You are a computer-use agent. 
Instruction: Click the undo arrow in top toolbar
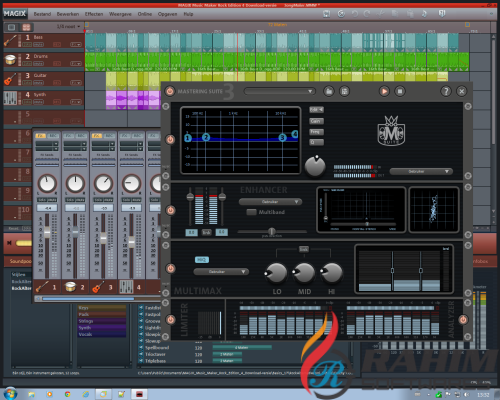click(355, 14)
